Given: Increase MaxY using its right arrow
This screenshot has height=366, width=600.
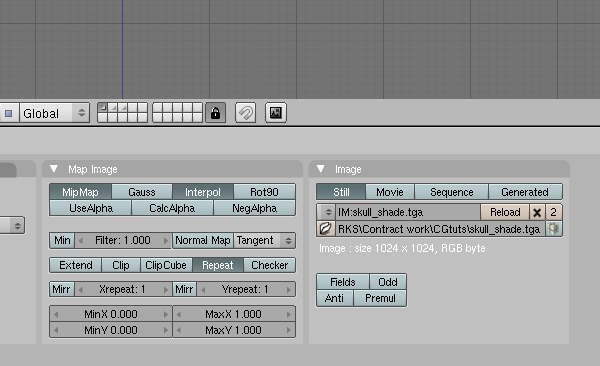Looking at the screenshot, I should 289,330.
